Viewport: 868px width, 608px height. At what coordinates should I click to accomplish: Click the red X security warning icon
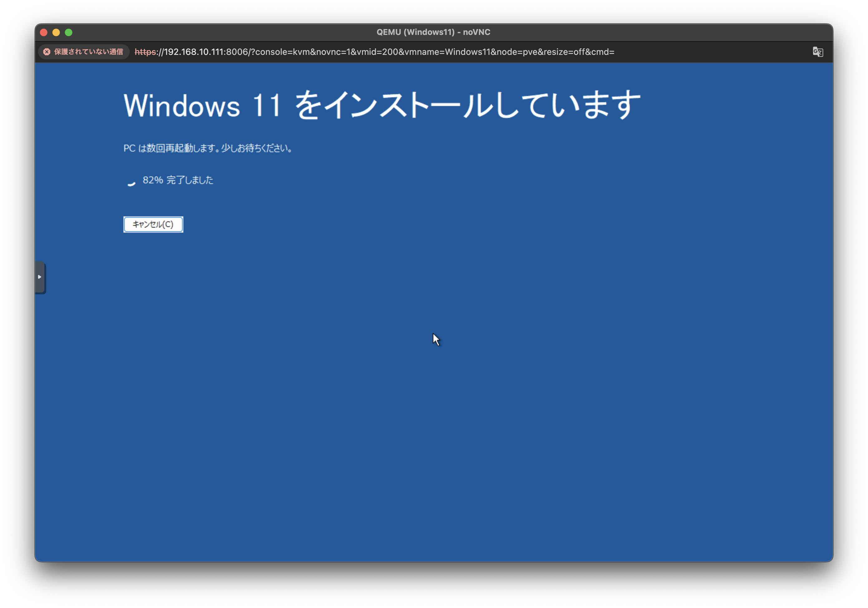point(47,52)
